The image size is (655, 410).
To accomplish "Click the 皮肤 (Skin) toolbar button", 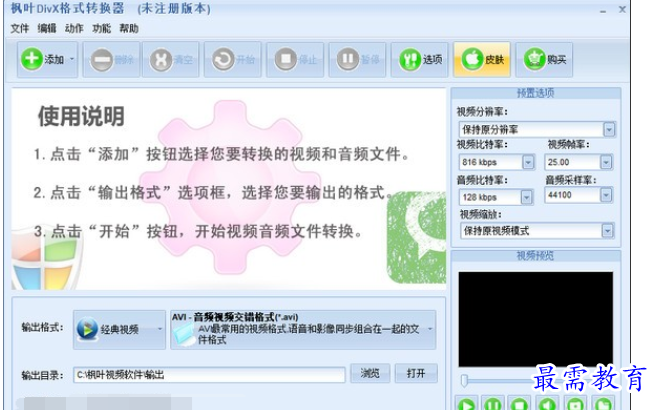I will [482, 59].
